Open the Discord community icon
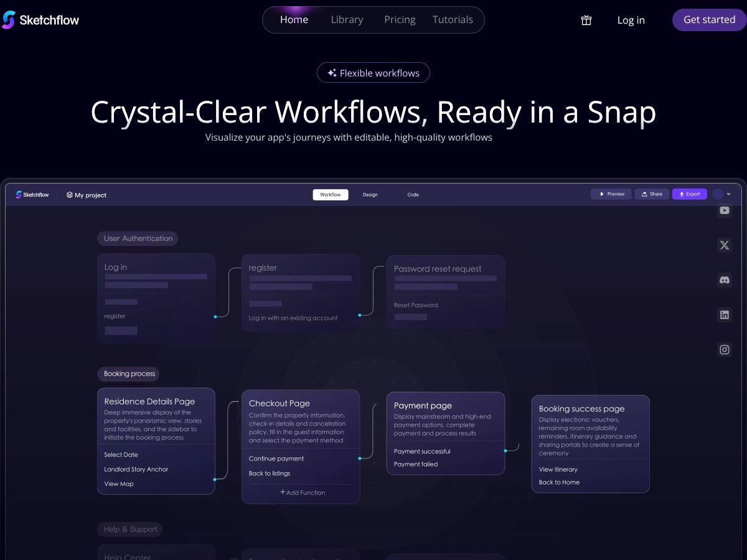 click(724, 280)
